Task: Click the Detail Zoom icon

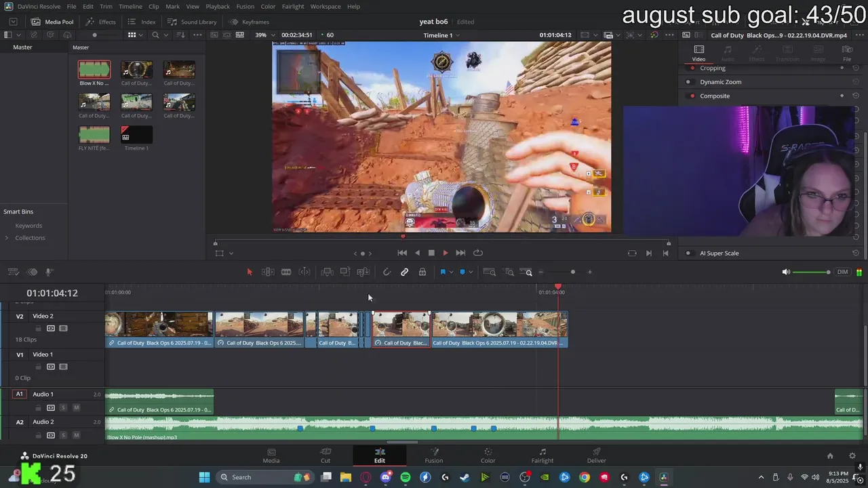Action: click(509, 272)
